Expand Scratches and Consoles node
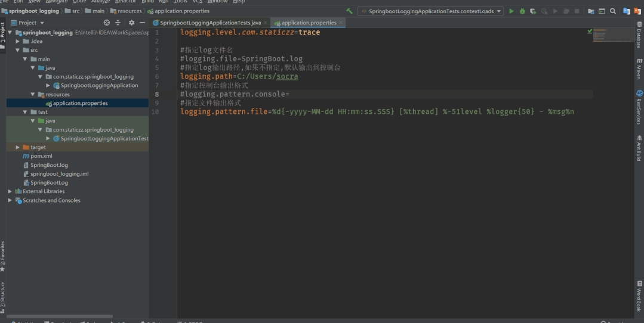The height and width of the screenshot is (323, 644). pyautogui.click(x=10, y=200)
